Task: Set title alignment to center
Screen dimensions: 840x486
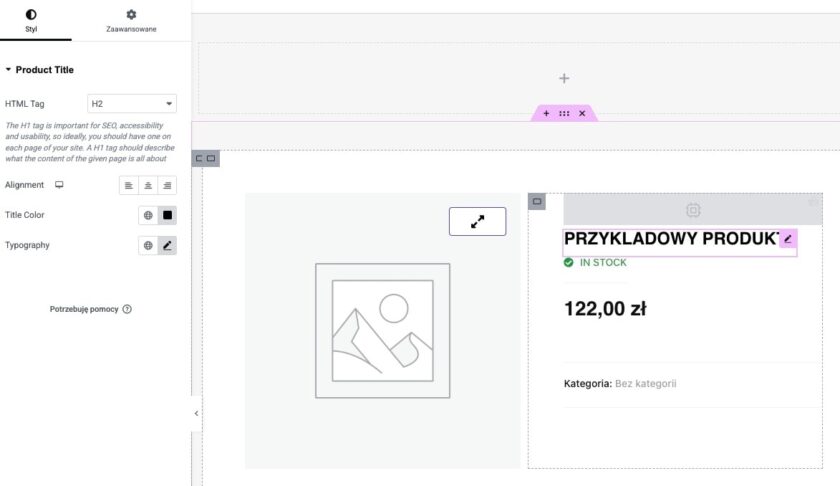Action: point(148,185)
